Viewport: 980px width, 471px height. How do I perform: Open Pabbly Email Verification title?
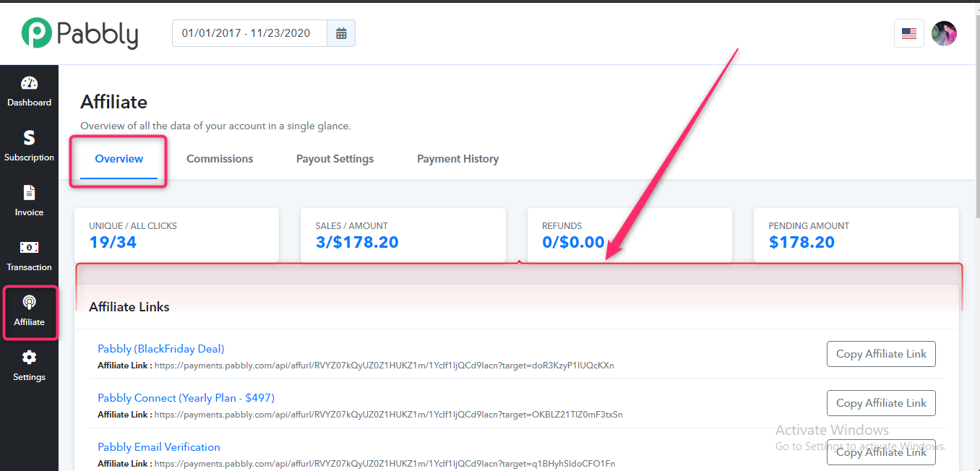coord(159,447)
